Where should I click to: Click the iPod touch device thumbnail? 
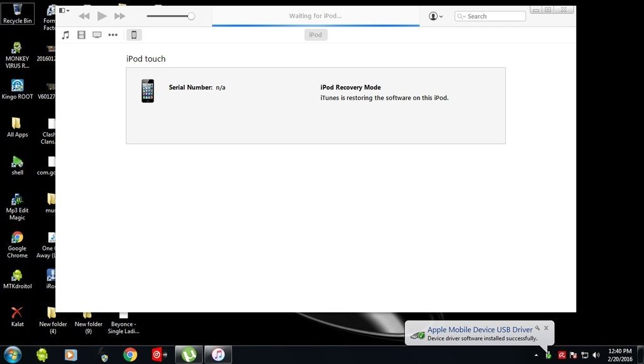pos(148,91)
